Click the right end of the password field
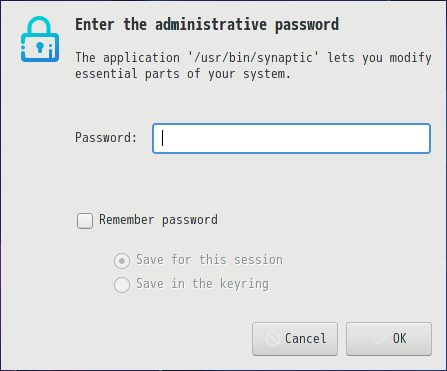This screenshot has width=447, height=371. coord(420,138)
